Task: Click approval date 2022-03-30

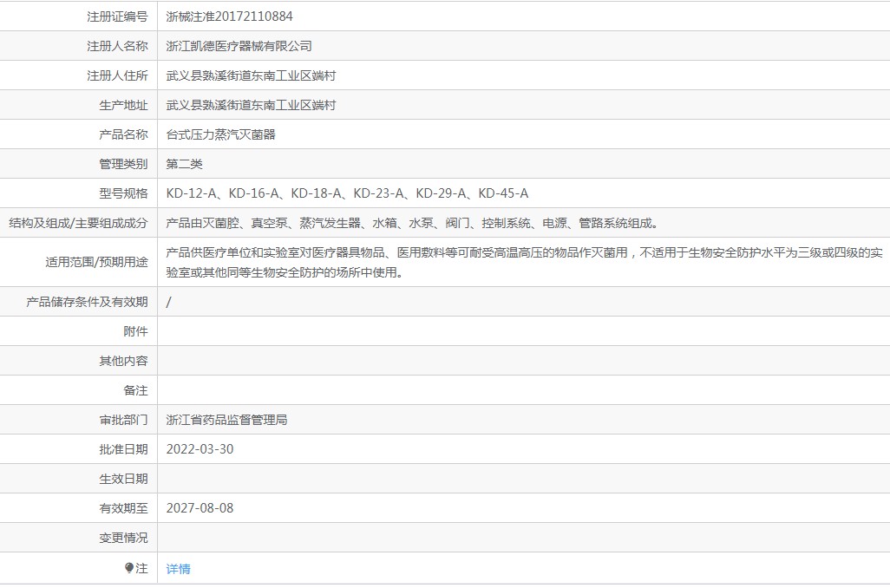Action: (x=200, y=449)
